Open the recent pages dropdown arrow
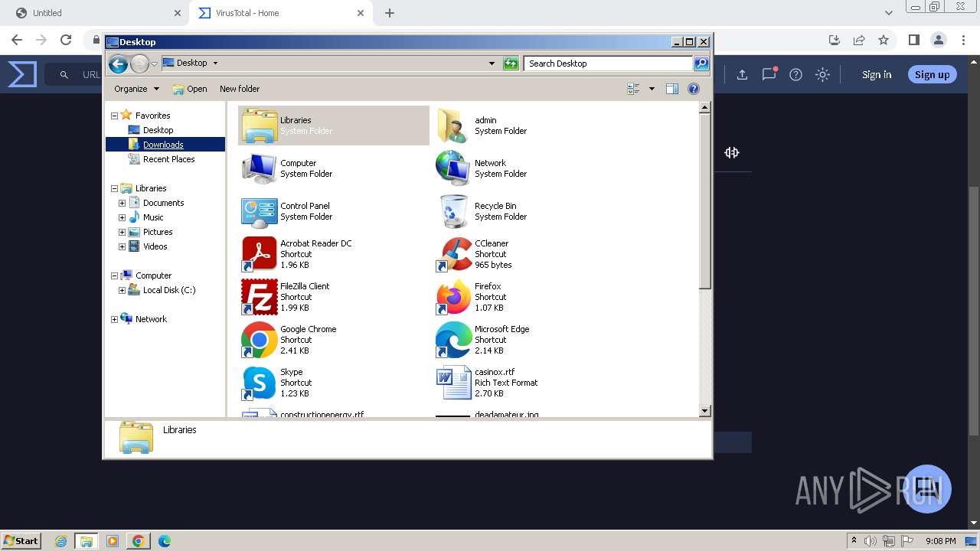 pyautogui.click(x=154, y=64)
